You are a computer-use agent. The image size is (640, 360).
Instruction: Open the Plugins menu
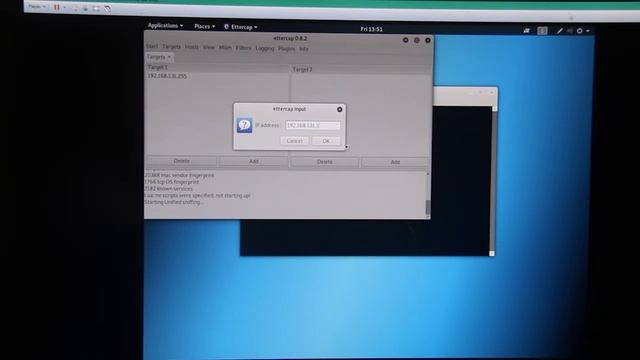286,49
